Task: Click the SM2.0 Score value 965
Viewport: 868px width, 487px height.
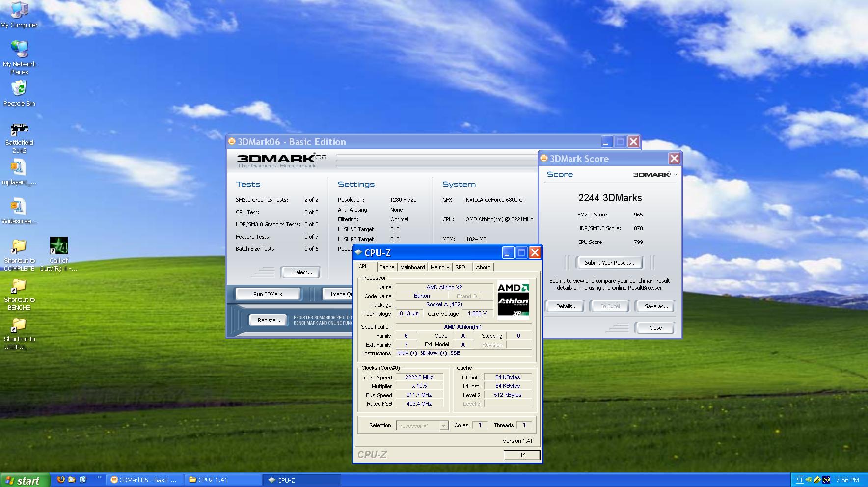Action: [x=638, y=215]
